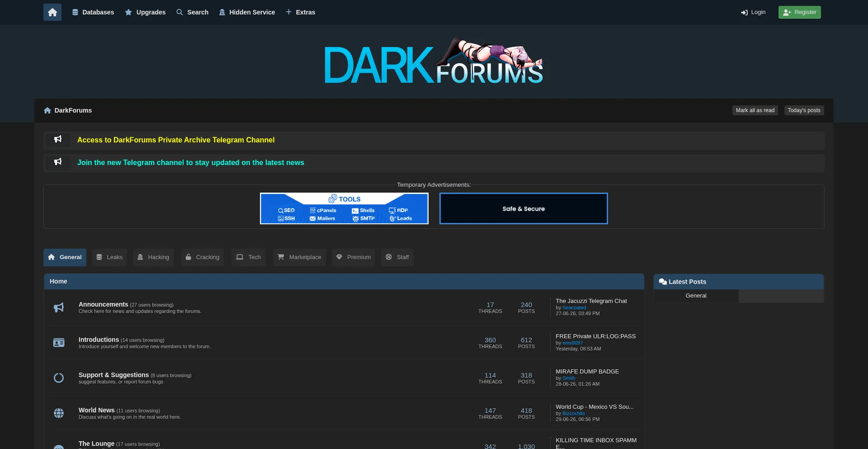
Task: Open The Lounge forum
Action: pos(96,444)
